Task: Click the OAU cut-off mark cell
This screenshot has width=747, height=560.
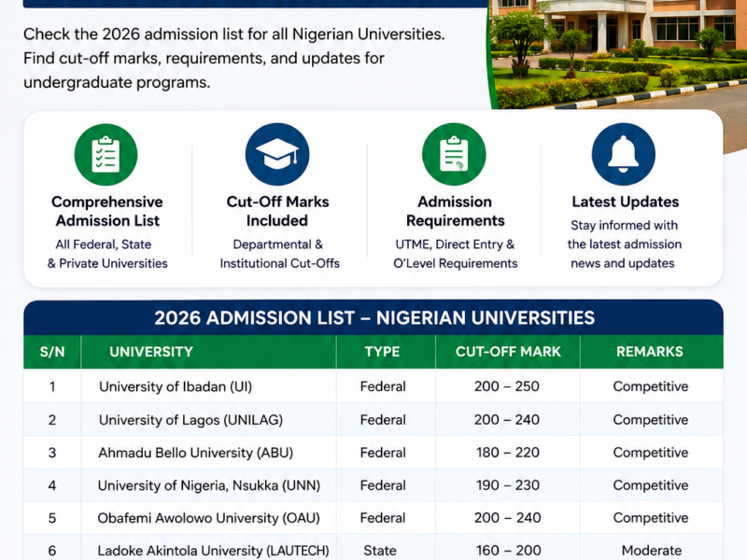Action: tap(508, 518)
